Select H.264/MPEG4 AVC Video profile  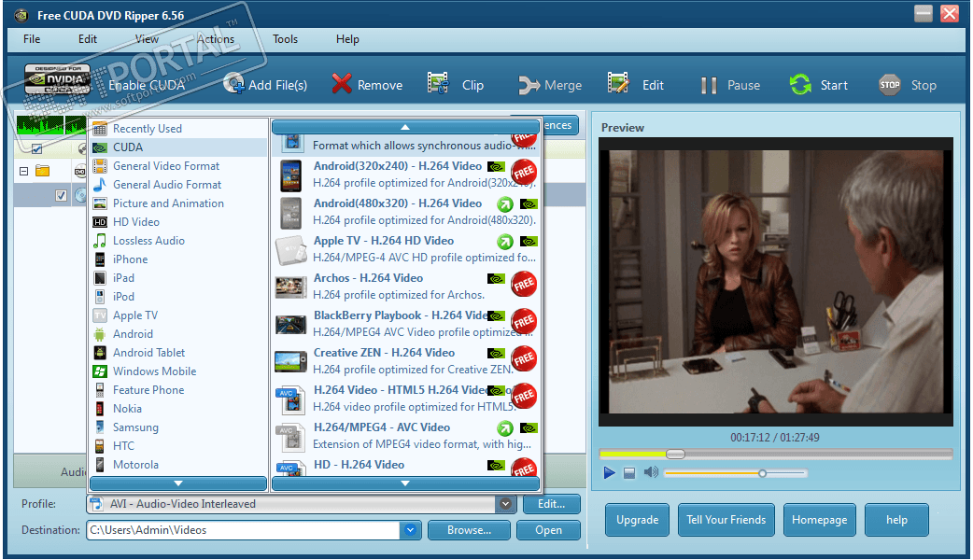pos(406,435)
